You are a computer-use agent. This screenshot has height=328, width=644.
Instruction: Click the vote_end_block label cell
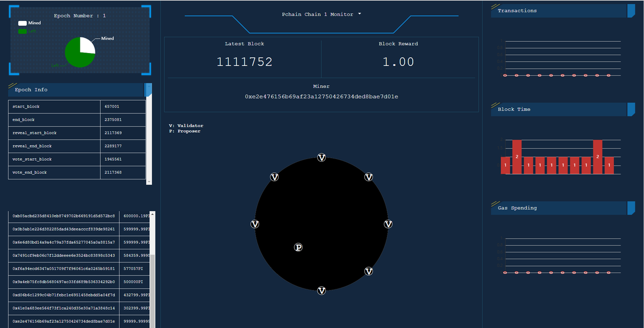54,173
